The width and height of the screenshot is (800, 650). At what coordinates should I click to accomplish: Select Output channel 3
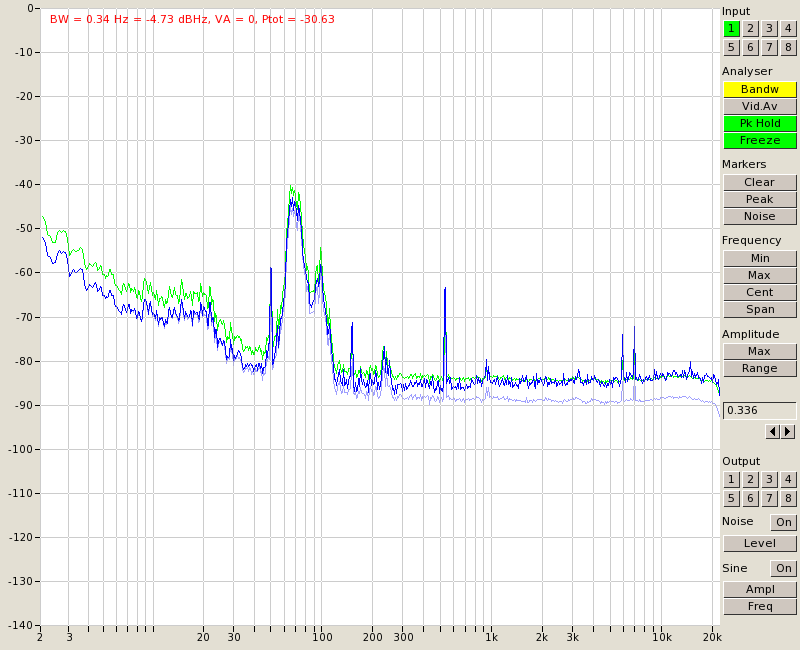(769, 480)
